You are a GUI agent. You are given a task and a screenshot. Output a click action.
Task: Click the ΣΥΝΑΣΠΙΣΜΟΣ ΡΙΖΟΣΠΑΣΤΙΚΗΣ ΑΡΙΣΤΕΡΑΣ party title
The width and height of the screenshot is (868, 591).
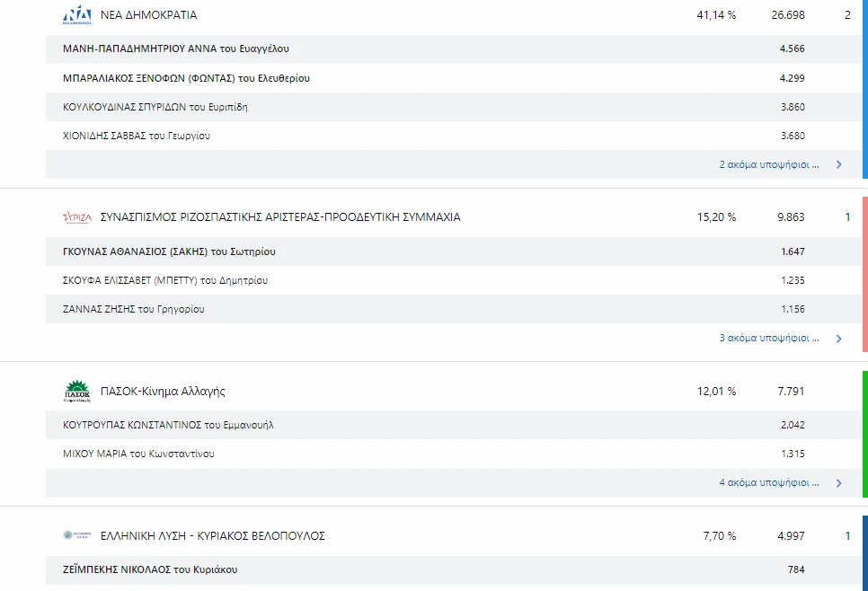click(x=280, y=217)
